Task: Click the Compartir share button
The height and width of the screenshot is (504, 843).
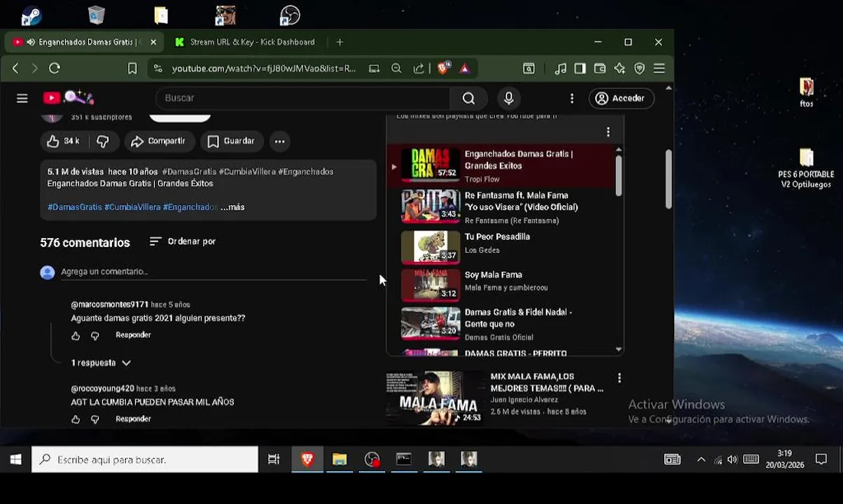Action: [x=158, y=141]
